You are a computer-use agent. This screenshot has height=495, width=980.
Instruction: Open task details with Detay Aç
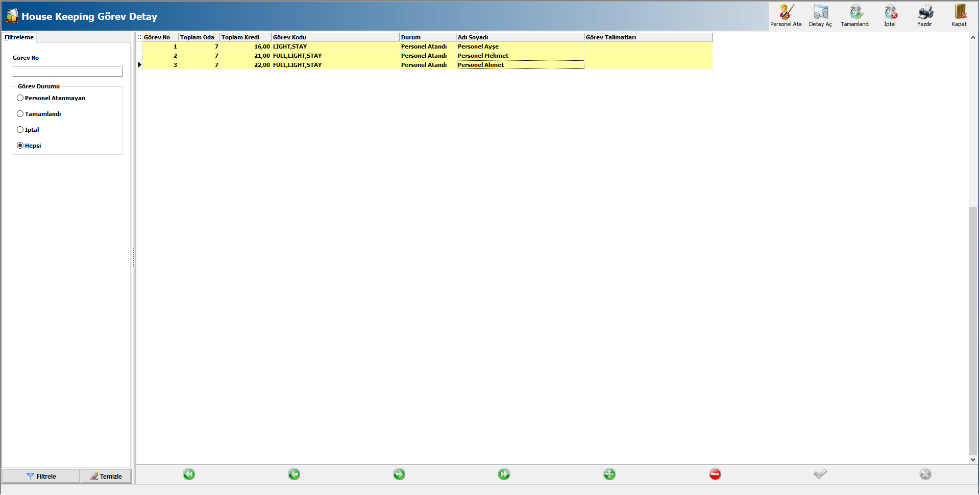pos(820,15)
